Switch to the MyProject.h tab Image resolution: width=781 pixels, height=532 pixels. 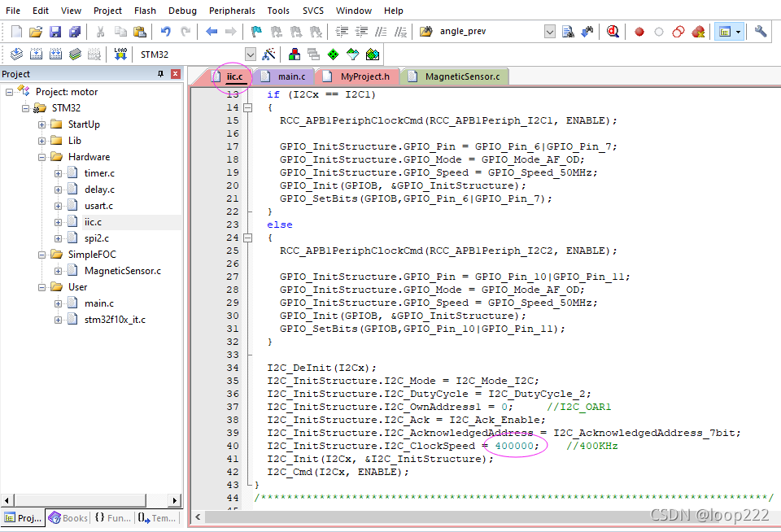coord(358,76)
